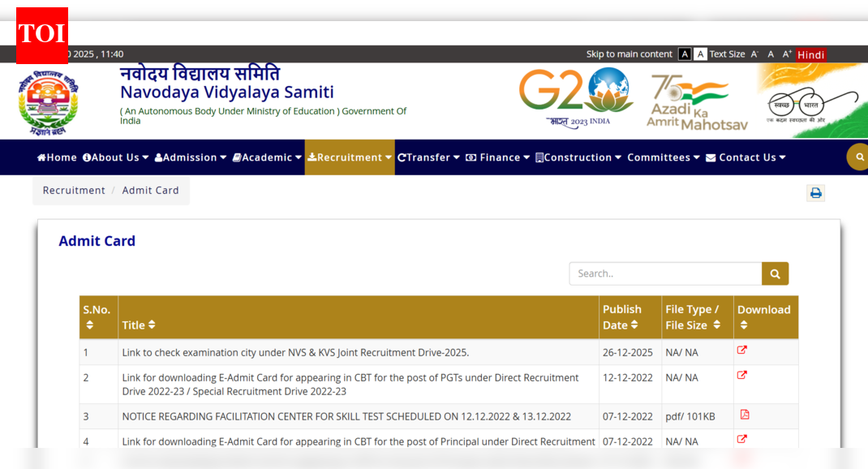Increase text size with A+ button
868x469 pixels.
point(787,54)
